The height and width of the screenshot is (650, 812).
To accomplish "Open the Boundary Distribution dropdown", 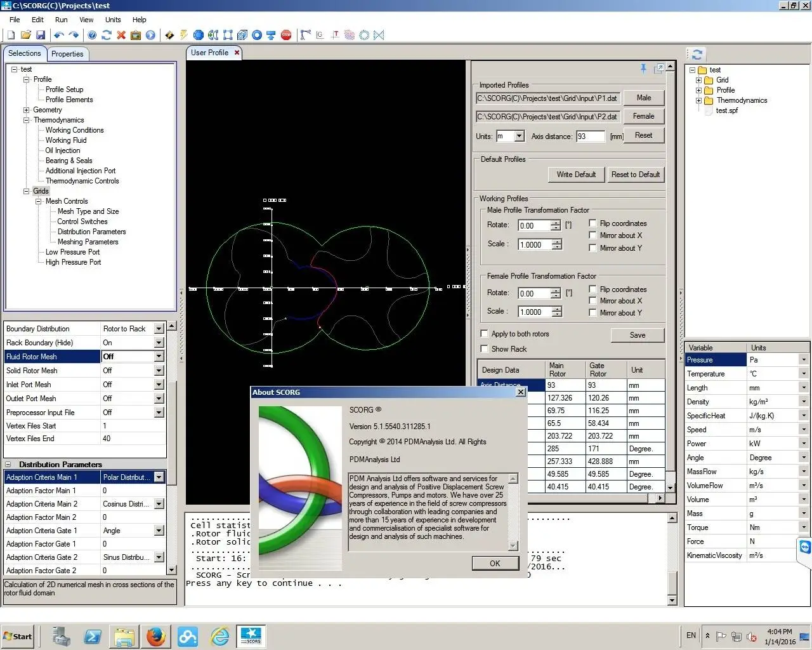I will coord(159,329).
